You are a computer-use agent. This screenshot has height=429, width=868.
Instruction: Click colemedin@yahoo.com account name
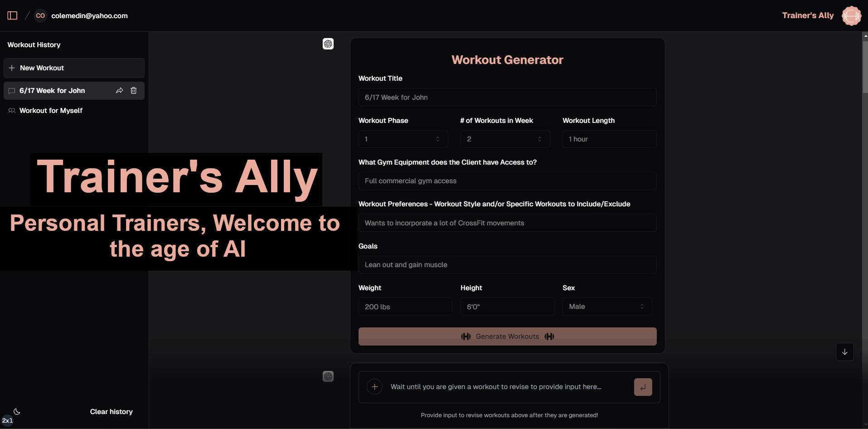89,15
